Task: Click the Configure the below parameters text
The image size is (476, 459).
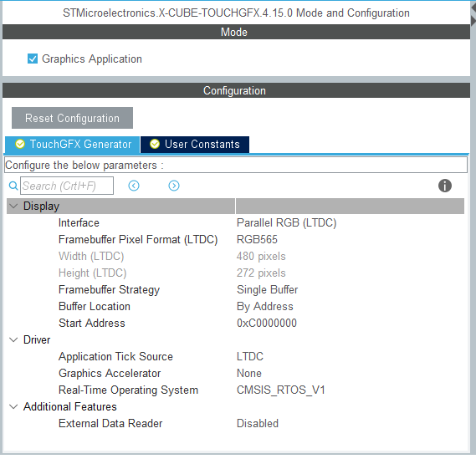Action: (84, 165)
